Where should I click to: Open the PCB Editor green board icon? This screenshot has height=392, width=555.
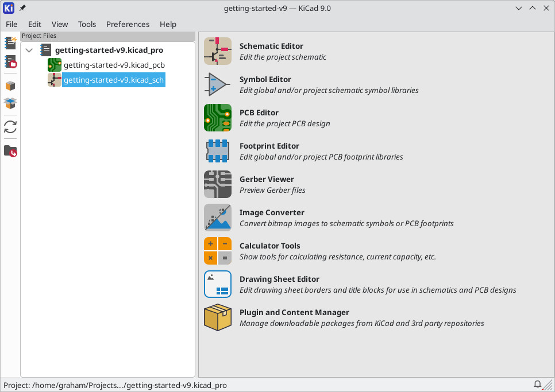tap(218, 118)
